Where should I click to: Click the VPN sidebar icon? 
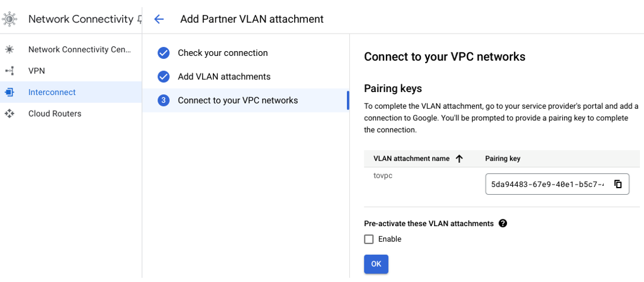click(10, 71)
